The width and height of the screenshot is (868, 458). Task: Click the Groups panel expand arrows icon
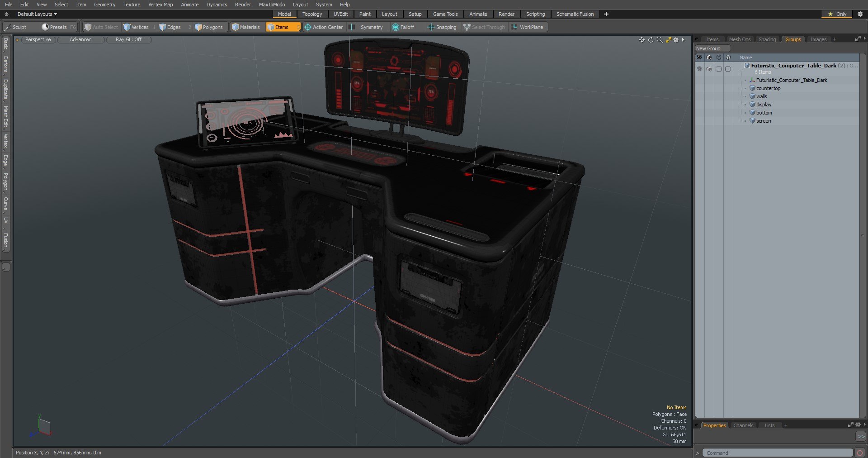pyautogui.click(x=858, y=39)
